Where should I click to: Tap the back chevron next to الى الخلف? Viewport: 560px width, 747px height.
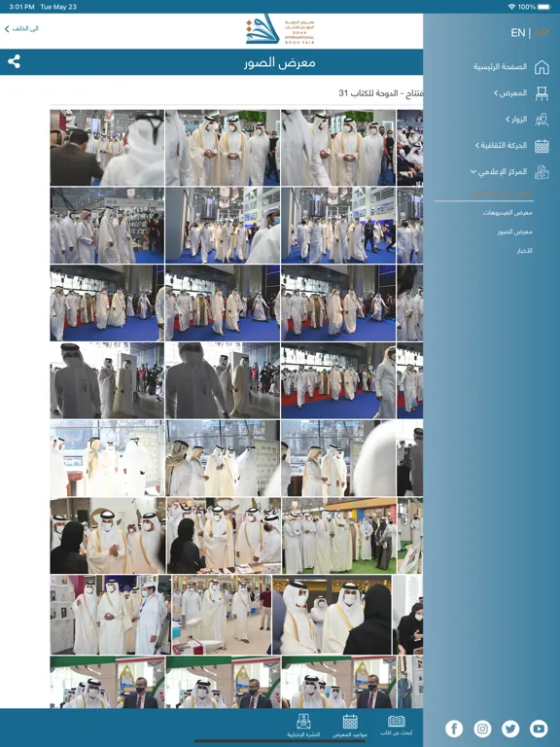click(7, 28)
